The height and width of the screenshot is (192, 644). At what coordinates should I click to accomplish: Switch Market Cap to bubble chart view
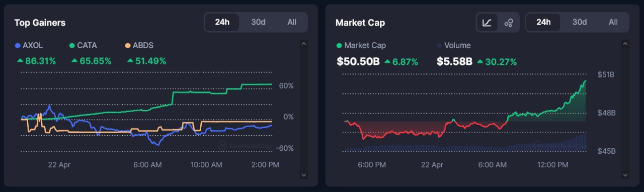coord(509,23)
